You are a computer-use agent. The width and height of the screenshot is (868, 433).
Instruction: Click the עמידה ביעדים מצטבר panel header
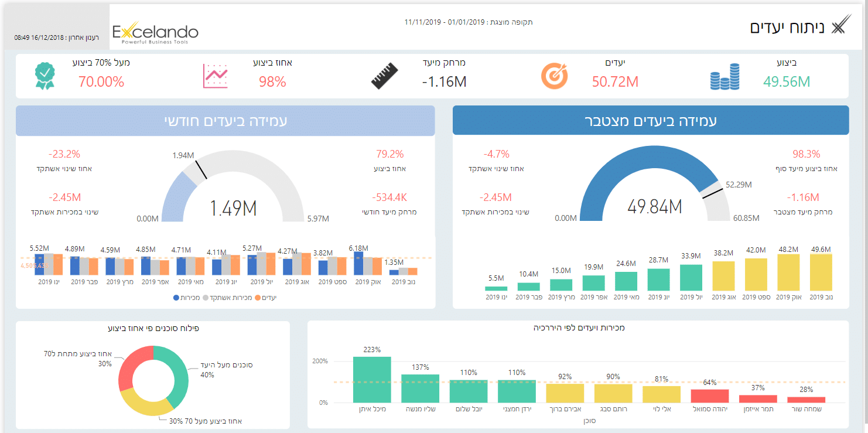(x=650, y=121)
